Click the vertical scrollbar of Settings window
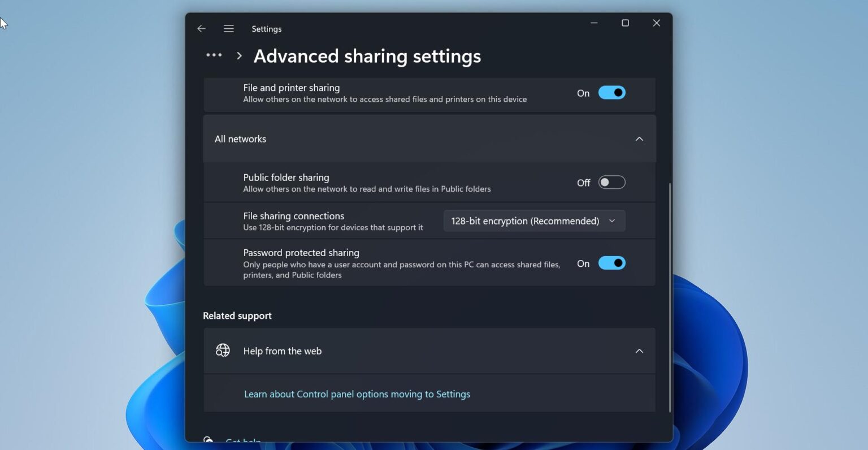Screen dimensions: 868x450 point(670,297)
